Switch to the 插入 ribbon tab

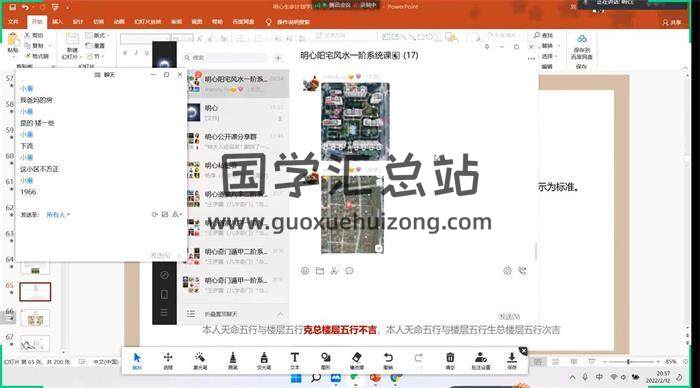coord(57,21)
